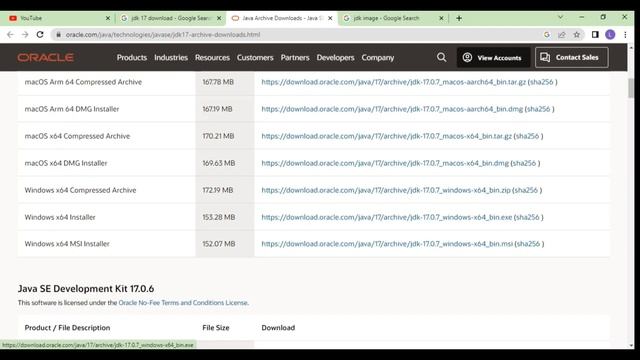Image resolution: width=640 pixels, height=360 pixels.
Task: Click the Google icon in address bar
Action: coord(547,35)
